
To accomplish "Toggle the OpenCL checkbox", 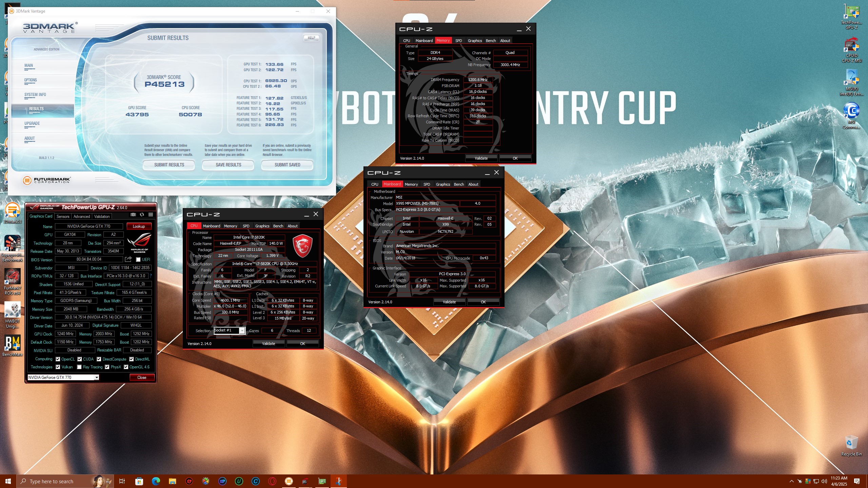I will pos(58,359).
